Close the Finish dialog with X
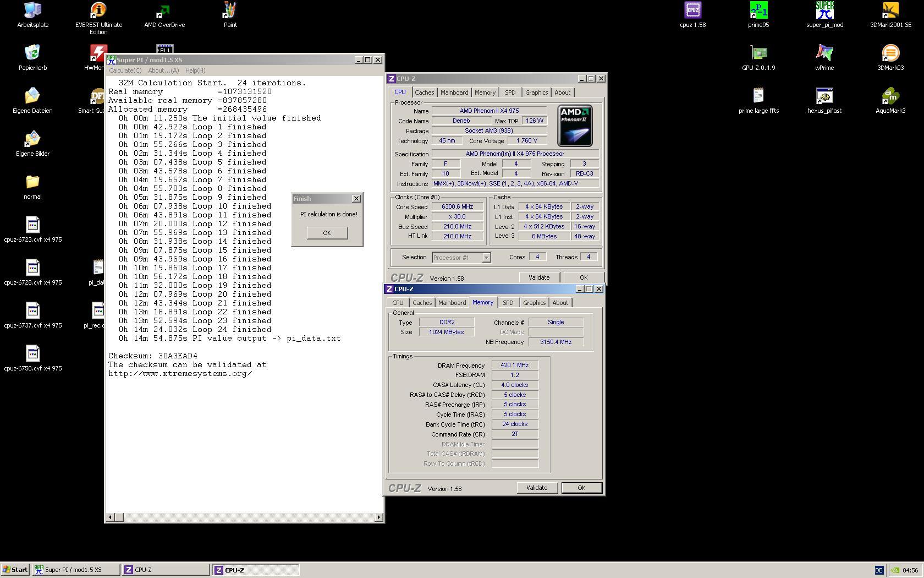 (356, 199)
